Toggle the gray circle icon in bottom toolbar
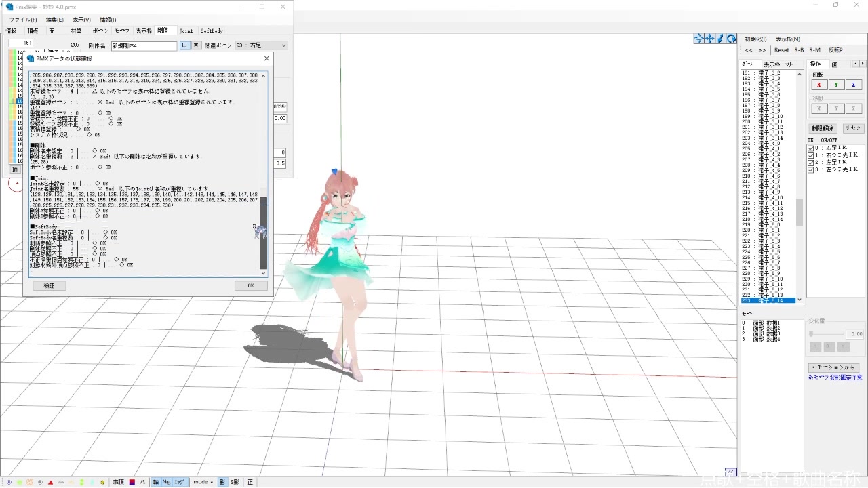This screenshot has height=488, width=868. pyautogui.click(x=40, y=482)
